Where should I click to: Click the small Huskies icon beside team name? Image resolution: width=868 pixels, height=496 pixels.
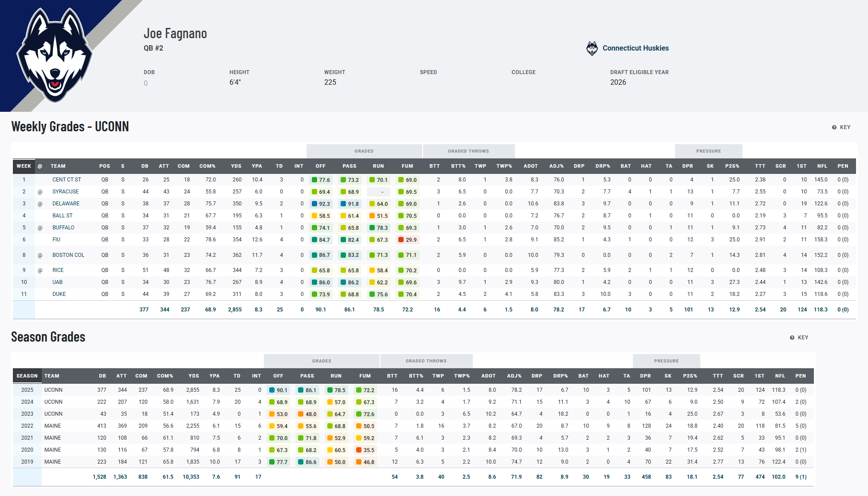click(592, 48)
